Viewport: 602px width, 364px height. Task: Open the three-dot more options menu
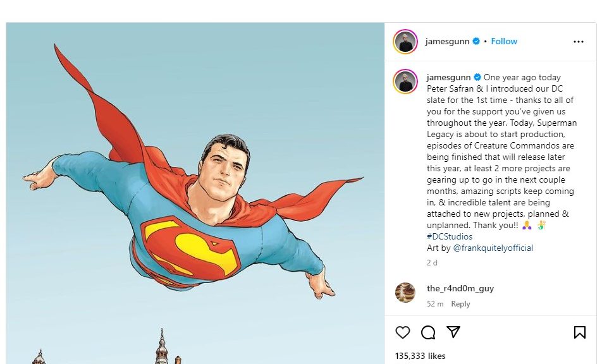tap(579, 42)
